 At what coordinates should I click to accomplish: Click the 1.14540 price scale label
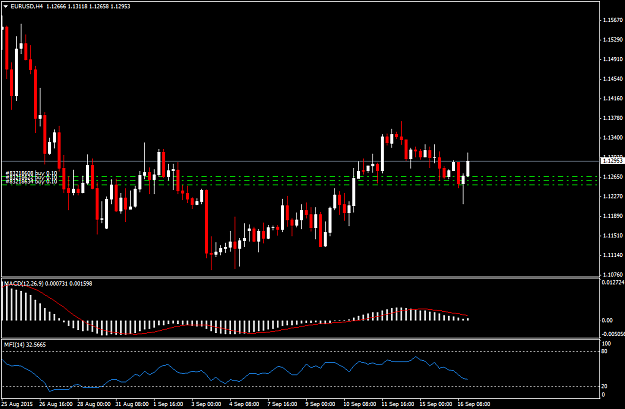tap(613, 79)
